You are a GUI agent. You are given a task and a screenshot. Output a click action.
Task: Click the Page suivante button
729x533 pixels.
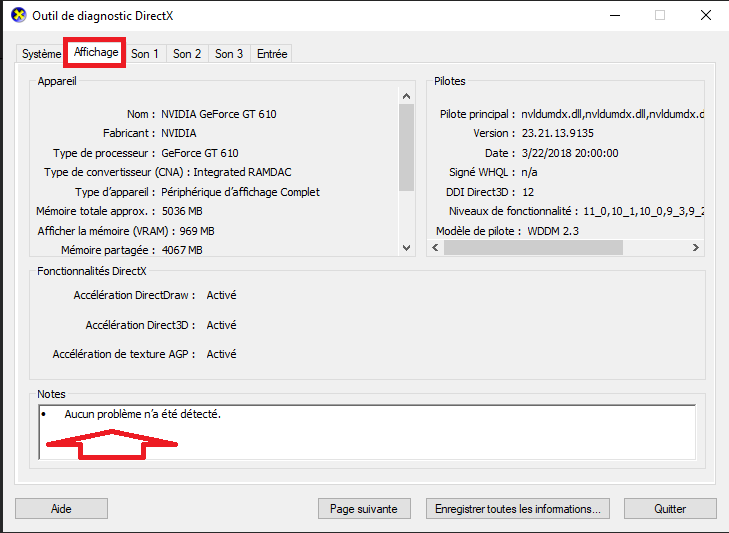pos(364,509)
